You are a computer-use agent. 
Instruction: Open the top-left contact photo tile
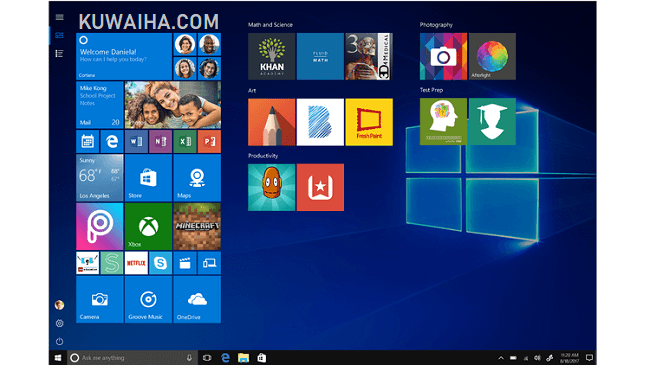185,44
